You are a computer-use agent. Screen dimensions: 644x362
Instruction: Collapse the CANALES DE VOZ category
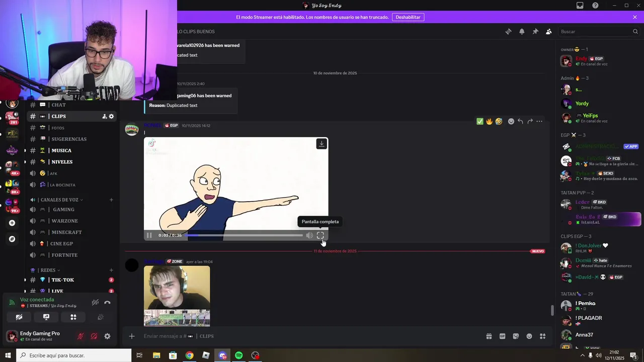[58, 200]
